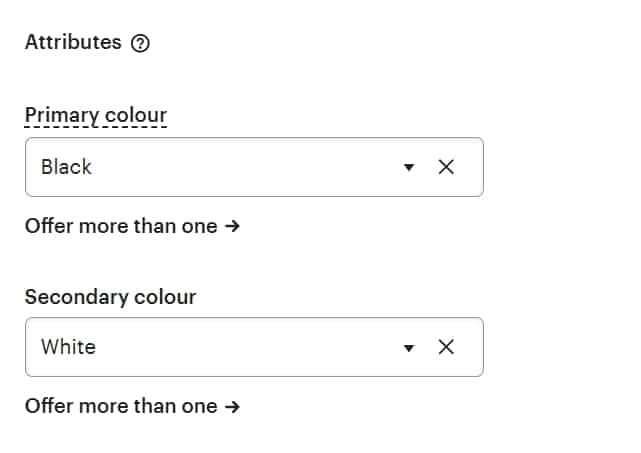The width and height of the screenshot is (641, 453).
Task: Click the arrow icon after the Primary colour's Offer more than one
Action: (x=232, y=226)
